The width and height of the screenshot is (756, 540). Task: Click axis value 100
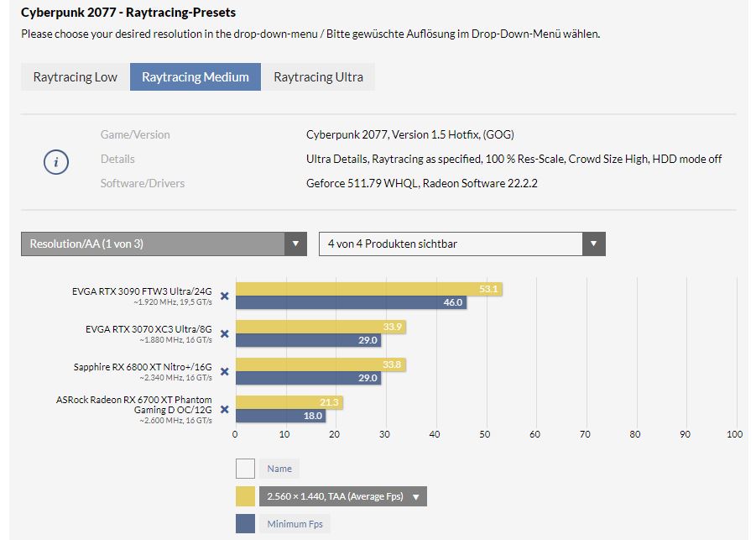[x=735, y=434]
